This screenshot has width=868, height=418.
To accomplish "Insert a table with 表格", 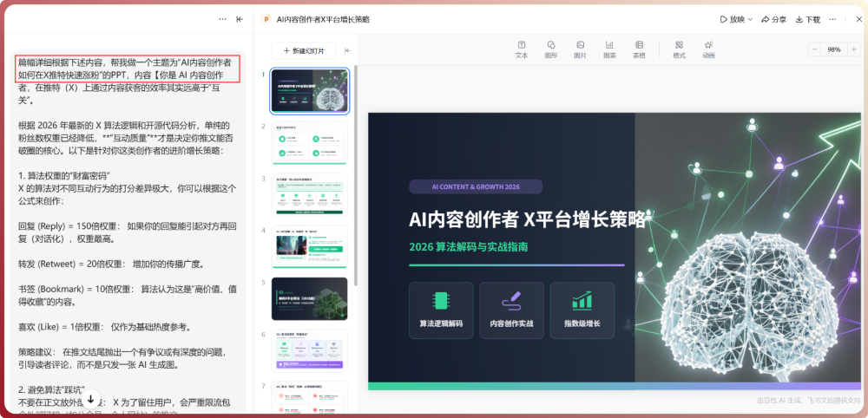I will click(639, 49).
